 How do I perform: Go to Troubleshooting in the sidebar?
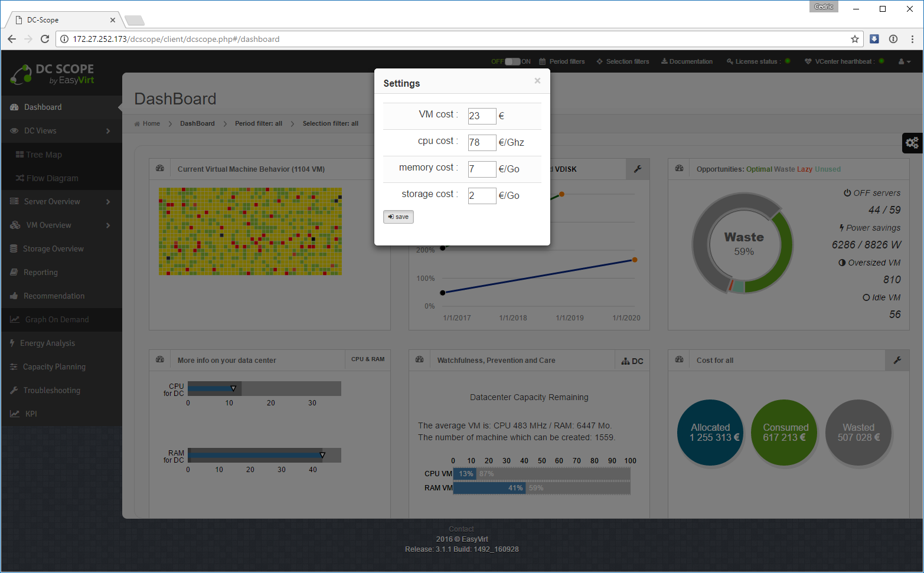point(52,391)
